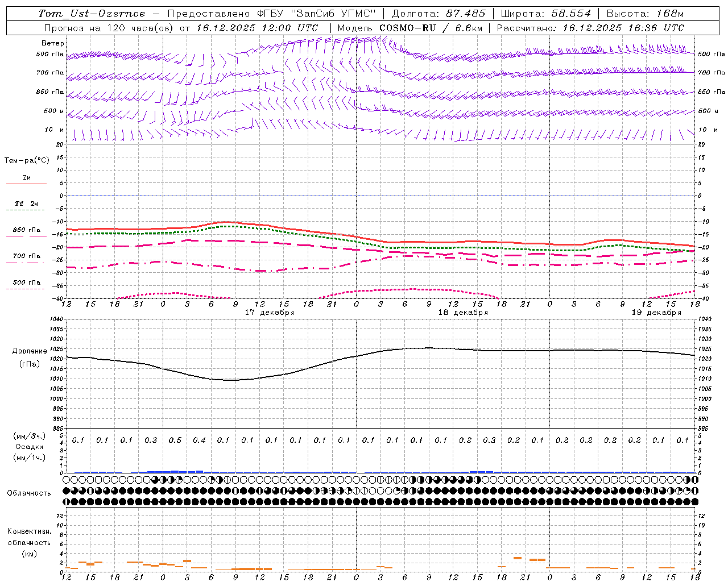Image resolution: width=728 pixels, height=582 pixels.
Task: Click the 'Модель COSMO-RU / 6.6км' label
Action: (x=410, y=28)
